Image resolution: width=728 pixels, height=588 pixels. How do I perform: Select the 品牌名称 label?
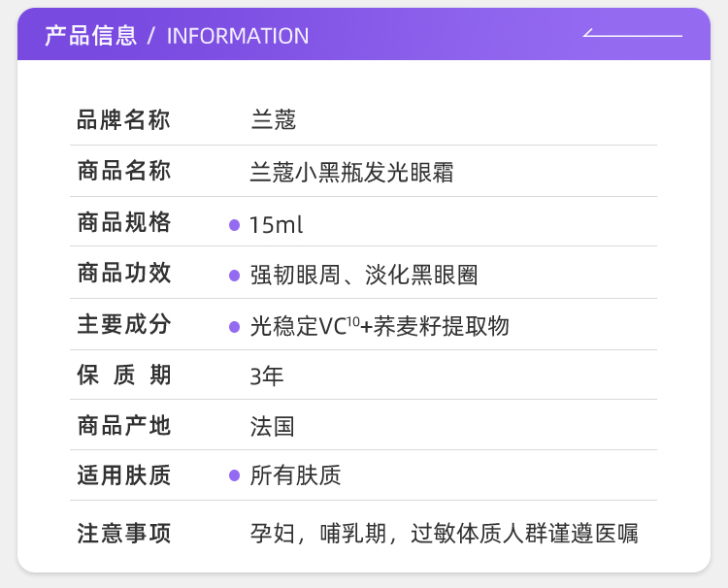pyautogui.click(x=123, y=120)
